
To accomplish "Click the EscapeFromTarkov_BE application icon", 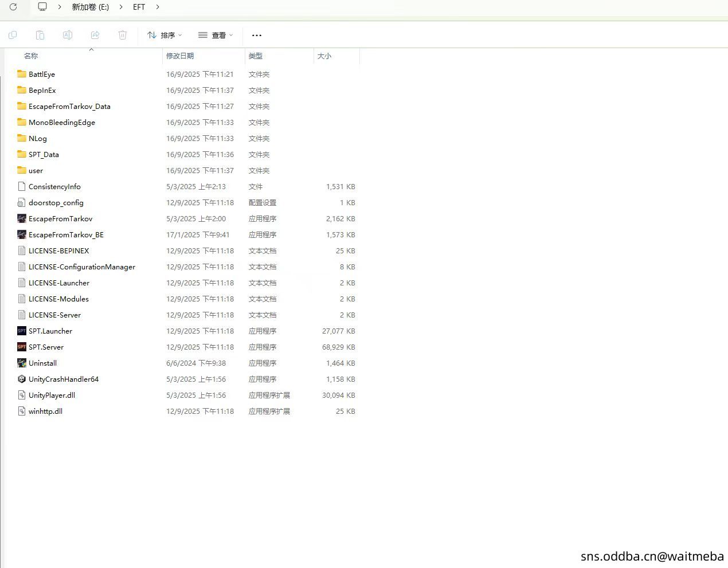I will point(22,234).
